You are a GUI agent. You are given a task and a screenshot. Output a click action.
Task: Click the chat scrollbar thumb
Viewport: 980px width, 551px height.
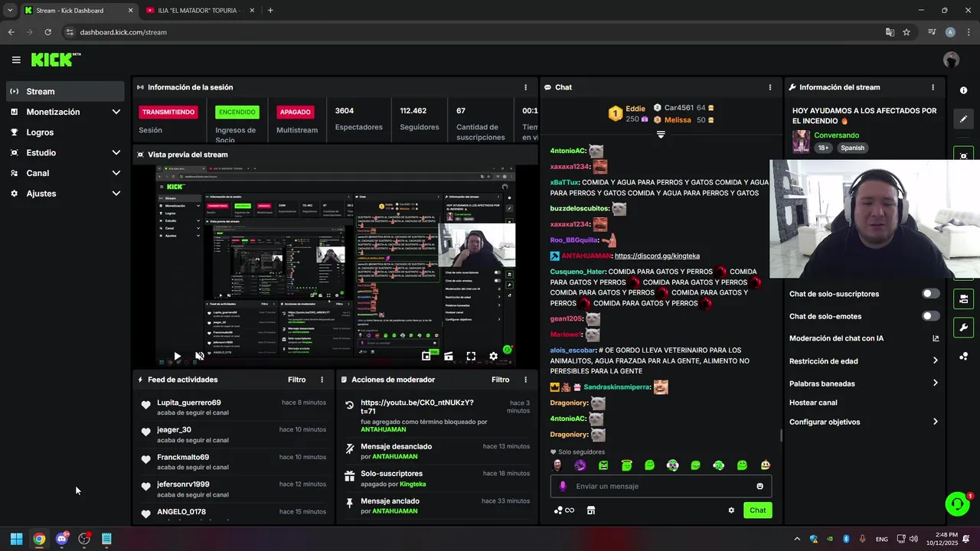coord(781,436)
